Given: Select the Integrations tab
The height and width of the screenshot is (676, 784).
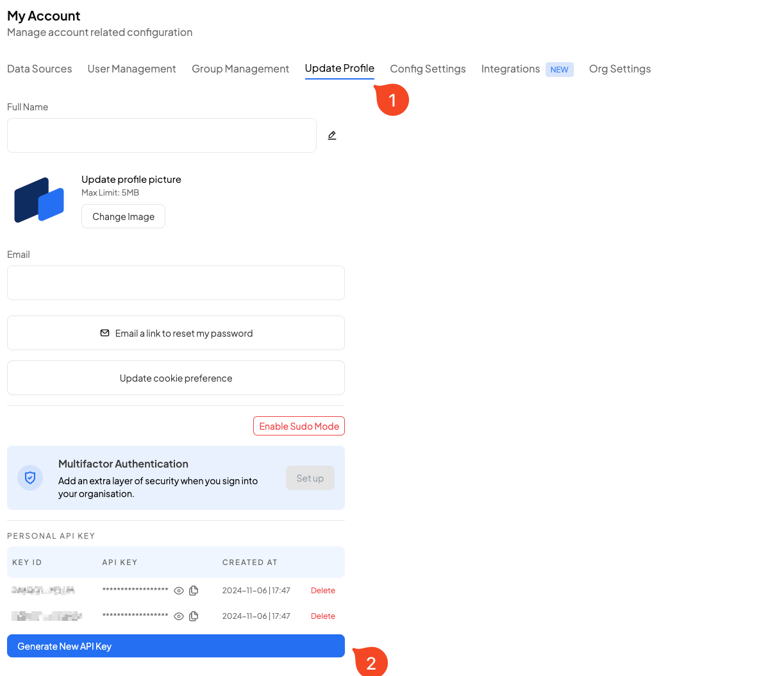Looking at the screenshot, I should pyautogui.click(x=511, y=69).
